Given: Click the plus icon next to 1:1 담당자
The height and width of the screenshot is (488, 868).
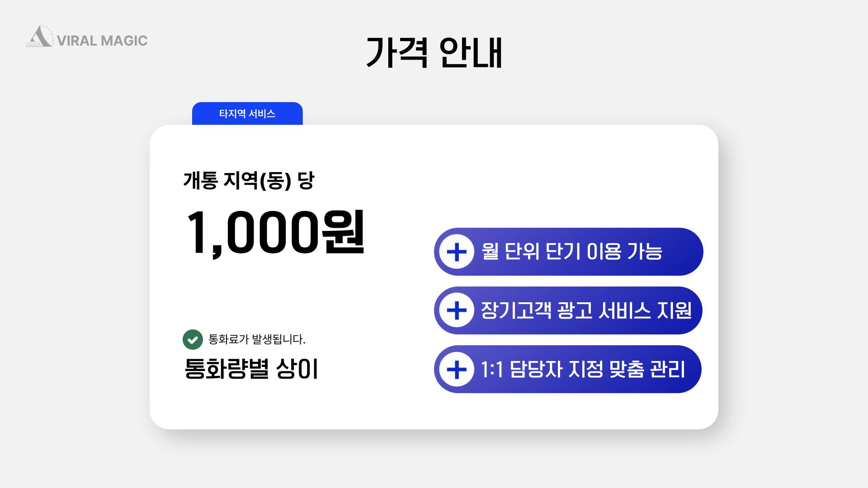Looking at the screenshot, I should 457,369.
